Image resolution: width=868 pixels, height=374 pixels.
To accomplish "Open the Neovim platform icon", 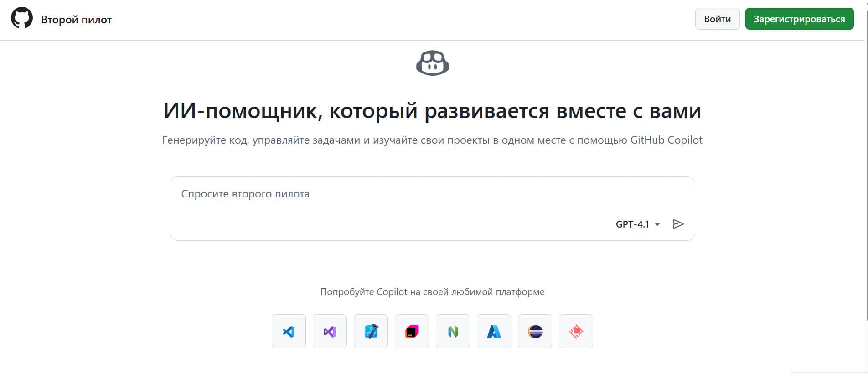I will pos(453,331).
